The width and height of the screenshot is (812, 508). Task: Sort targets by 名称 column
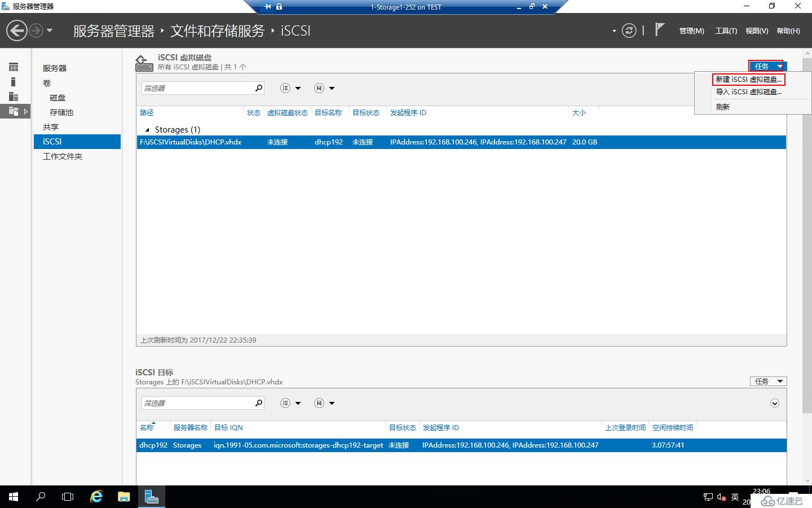tap(147, 428)
